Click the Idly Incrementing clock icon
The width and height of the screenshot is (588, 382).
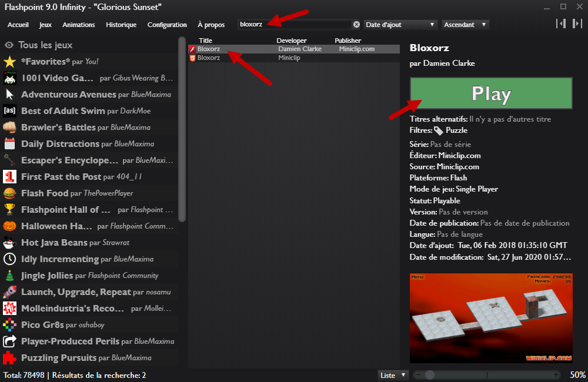[10, 259]
